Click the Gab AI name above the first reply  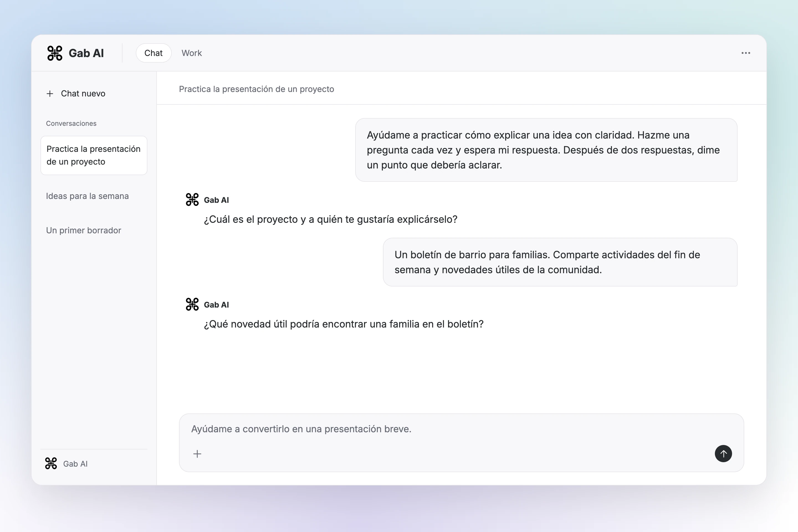216,200
